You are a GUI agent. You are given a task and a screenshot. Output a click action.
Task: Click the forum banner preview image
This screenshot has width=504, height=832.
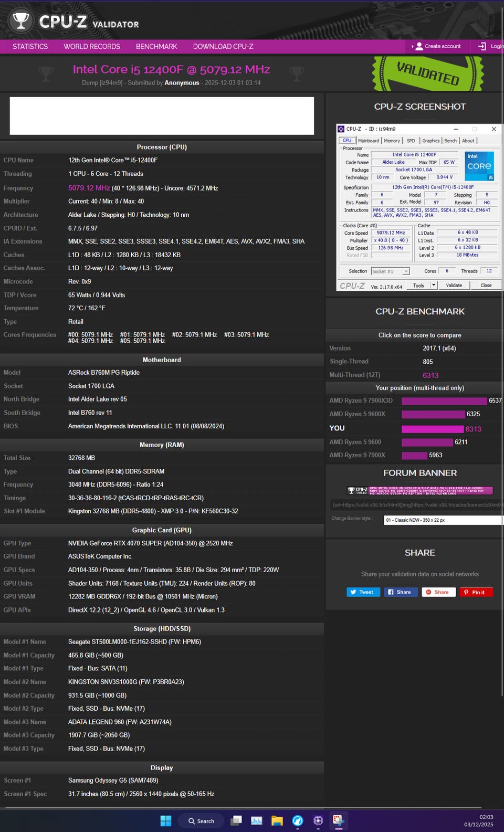pyautogui.click(x=420, y=491)
